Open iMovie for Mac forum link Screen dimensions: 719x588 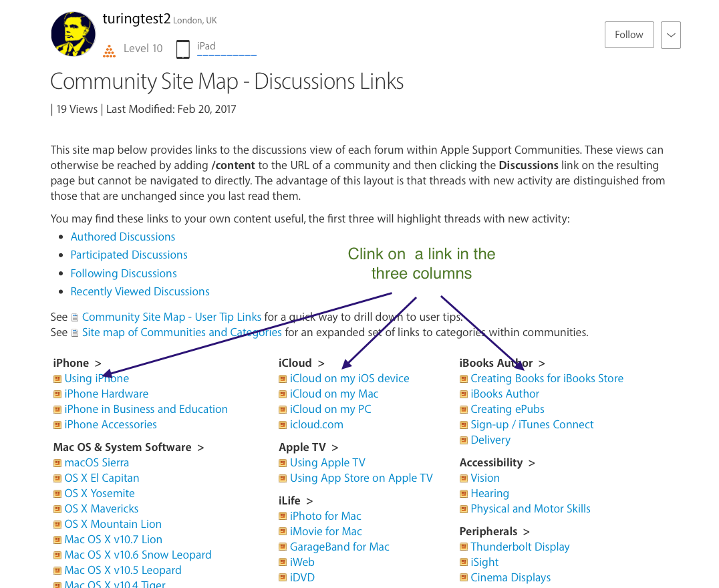tap(326, 531)
